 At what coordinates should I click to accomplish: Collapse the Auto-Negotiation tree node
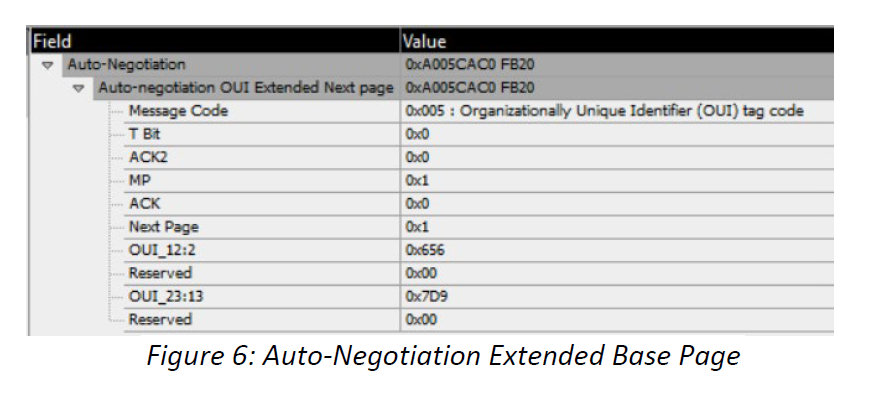click(x=48, y=66)
